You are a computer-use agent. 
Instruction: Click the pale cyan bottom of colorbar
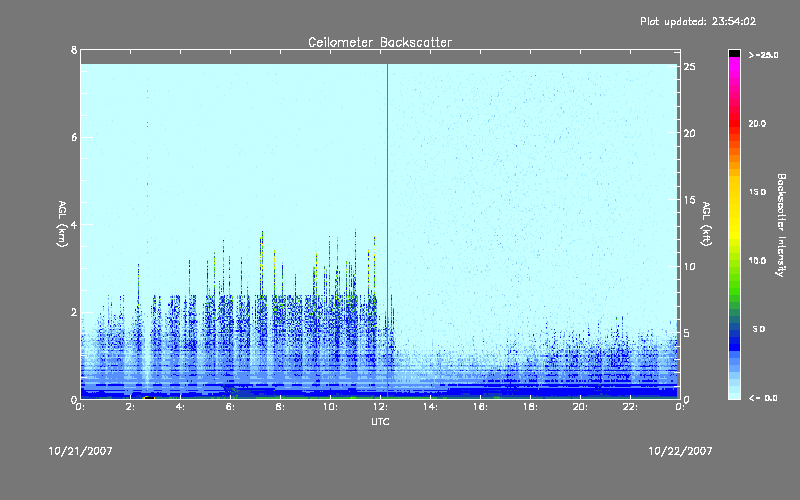click(734, 393)
